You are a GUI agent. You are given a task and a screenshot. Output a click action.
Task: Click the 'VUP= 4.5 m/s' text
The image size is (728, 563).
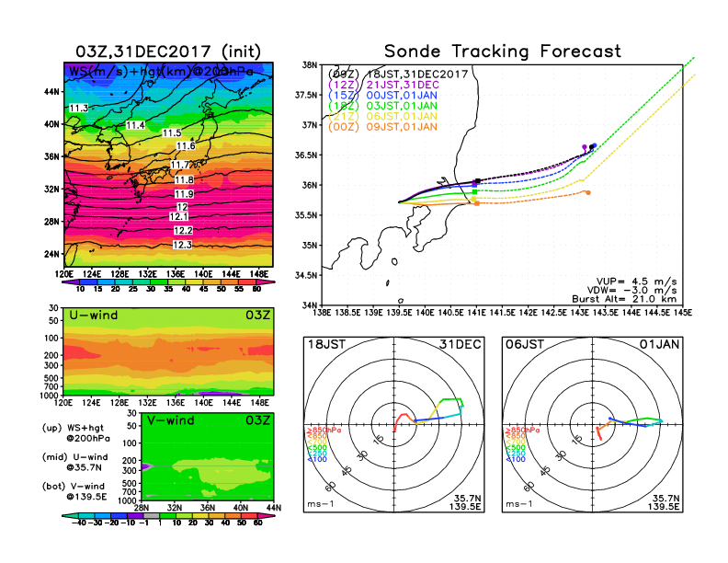[636, 281]
